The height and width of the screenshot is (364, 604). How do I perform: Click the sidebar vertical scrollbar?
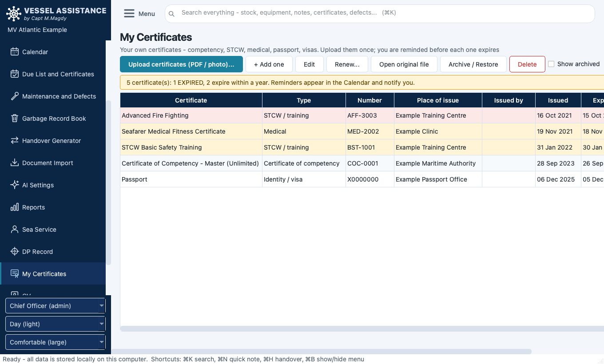coord(108,182)
